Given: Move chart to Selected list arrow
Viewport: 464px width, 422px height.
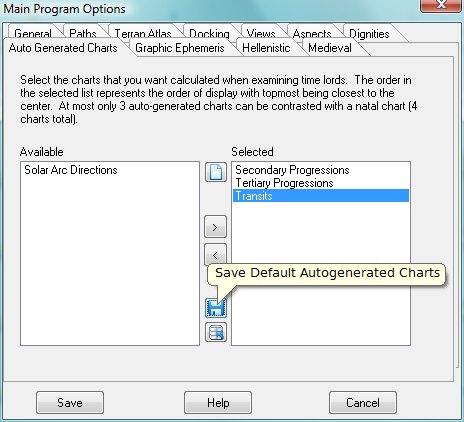Looking at the screenshot, I should click(215, 227).
